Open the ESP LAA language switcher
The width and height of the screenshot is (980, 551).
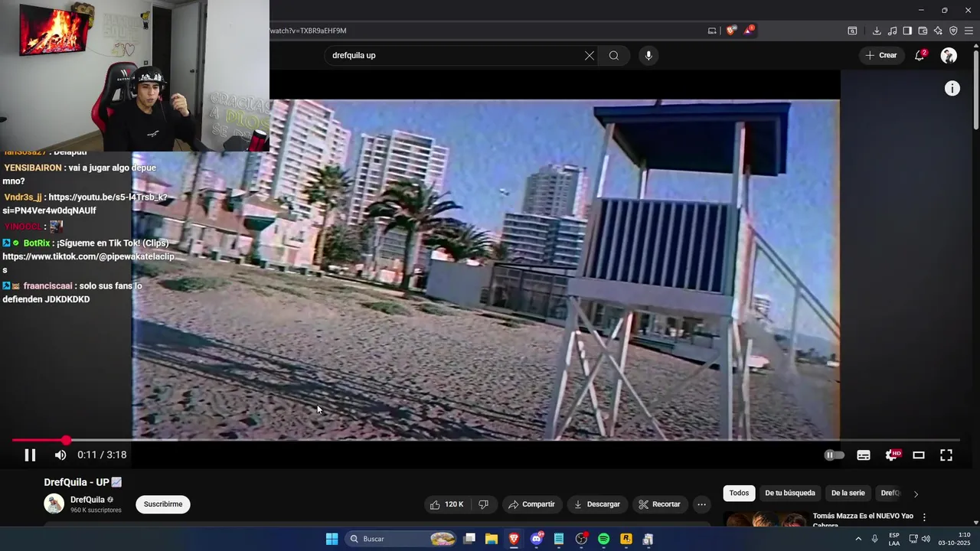coord(894,539)
